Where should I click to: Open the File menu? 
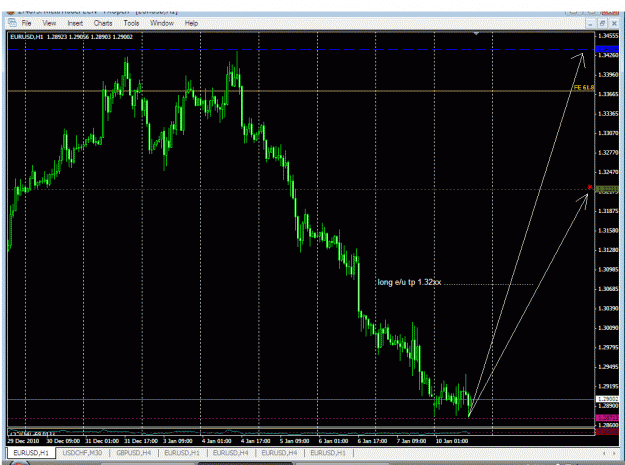[26, 23]
